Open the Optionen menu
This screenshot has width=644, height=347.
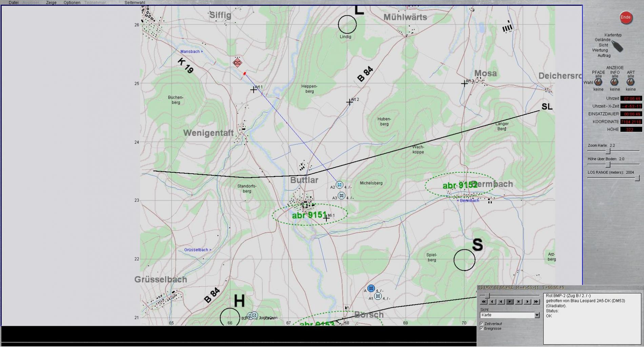pos(72,3)
